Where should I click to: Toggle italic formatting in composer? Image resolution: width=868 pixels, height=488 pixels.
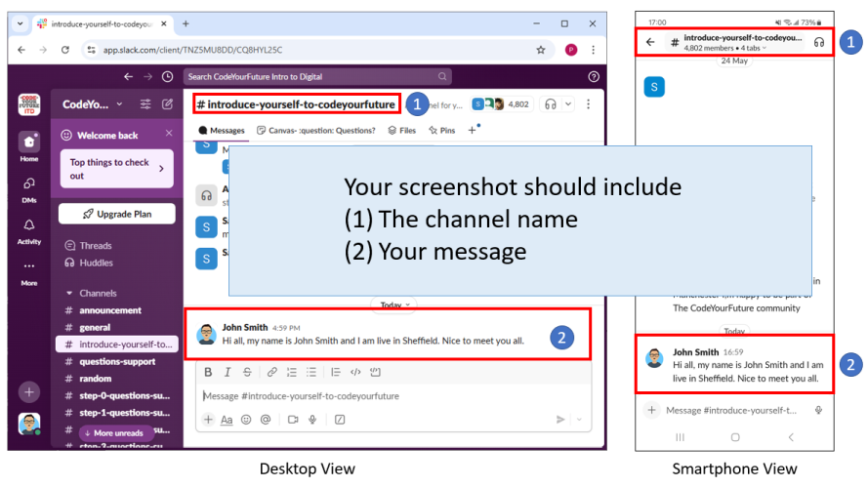[227, 372]
